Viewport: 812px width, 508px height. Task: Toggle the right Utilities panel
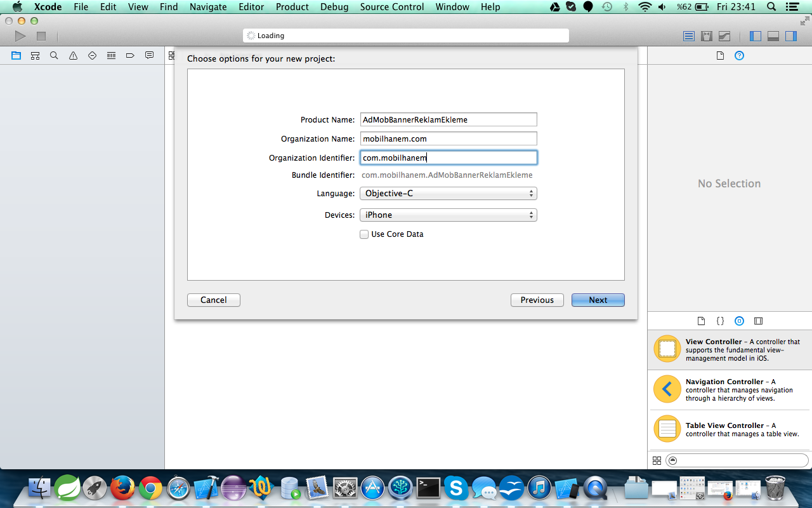(791, 36)
